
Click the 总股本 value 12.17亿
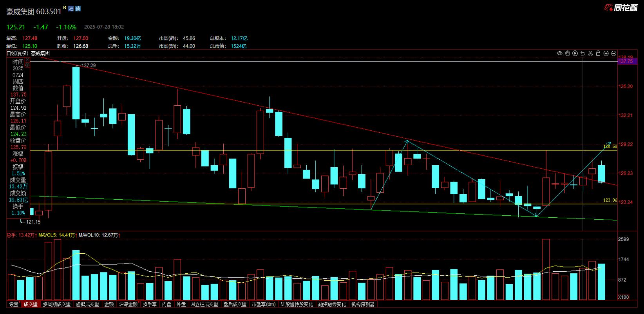(239, 38)
